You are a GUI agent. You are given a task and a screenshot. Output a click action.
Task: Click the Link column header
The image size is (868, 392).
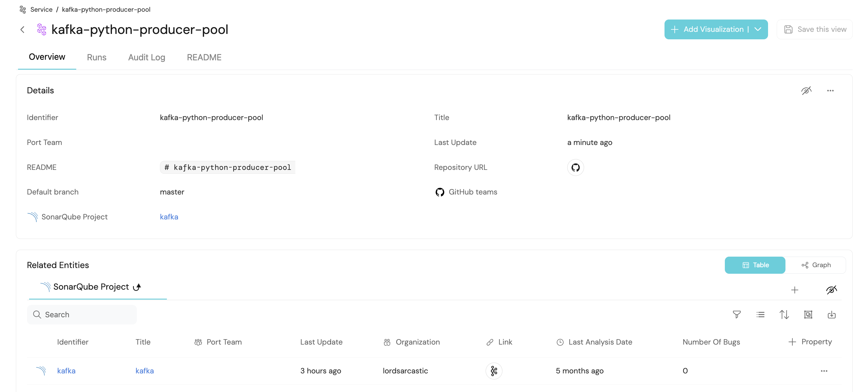[499, 342]
